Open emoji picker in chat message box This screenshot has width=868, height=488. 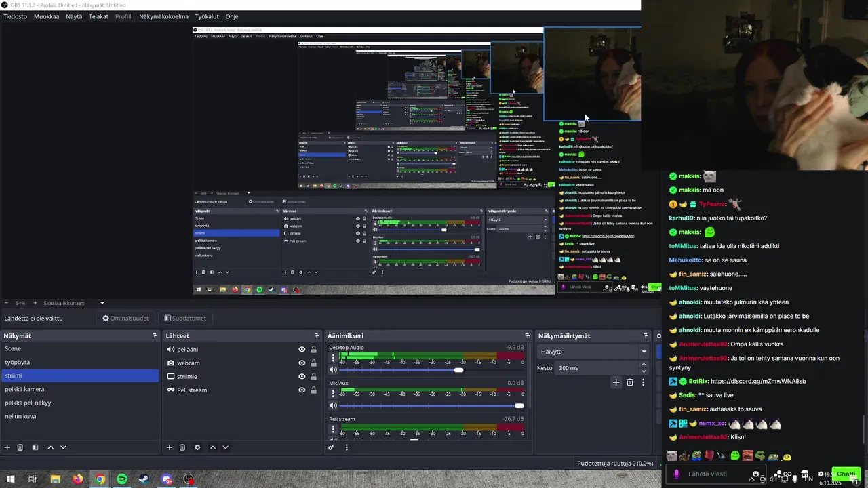point(756,474)
